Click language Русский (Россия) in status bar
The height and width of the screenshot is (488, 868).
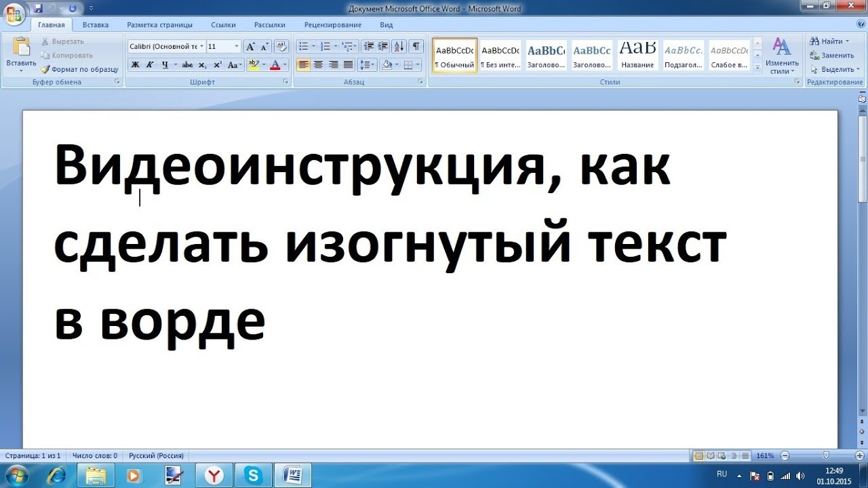click(x=157, y=456)
